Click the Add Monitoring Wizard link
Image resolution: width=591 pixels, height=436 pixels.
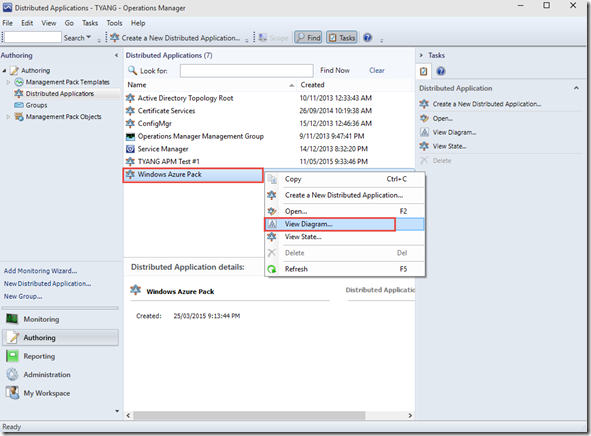[x=40, y=271]
